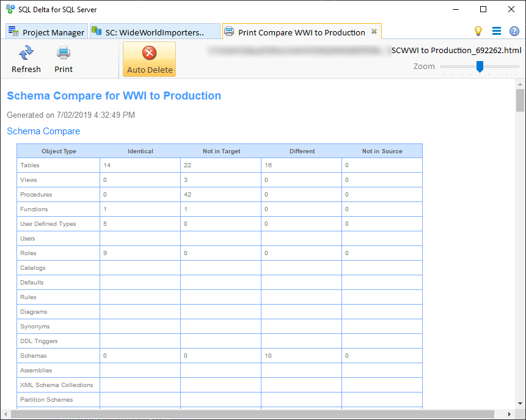Click the horizontal scrollbar thumb
526x420 pixels.
click(252, 414)
